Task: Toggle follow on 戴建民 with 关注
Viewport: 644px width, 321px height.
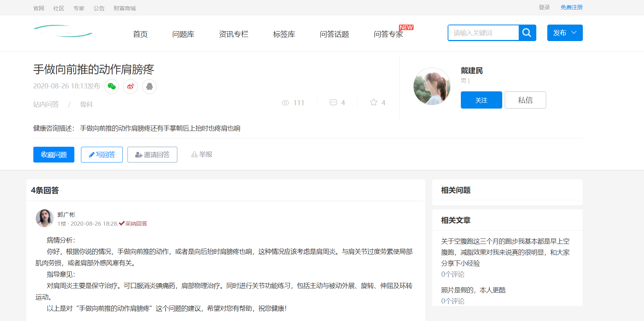Action: click(x=481, y=100)
